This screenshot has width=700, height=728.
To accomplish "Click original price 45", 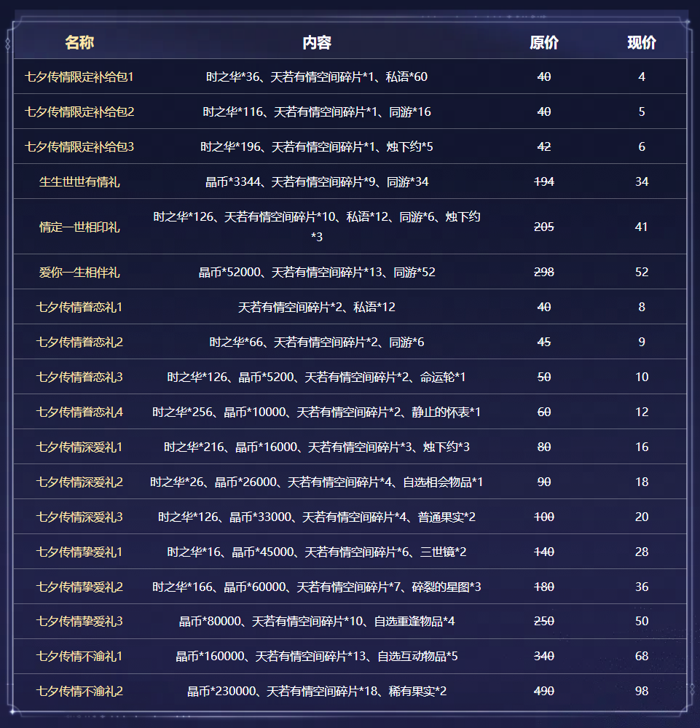I will click(544, 343).
